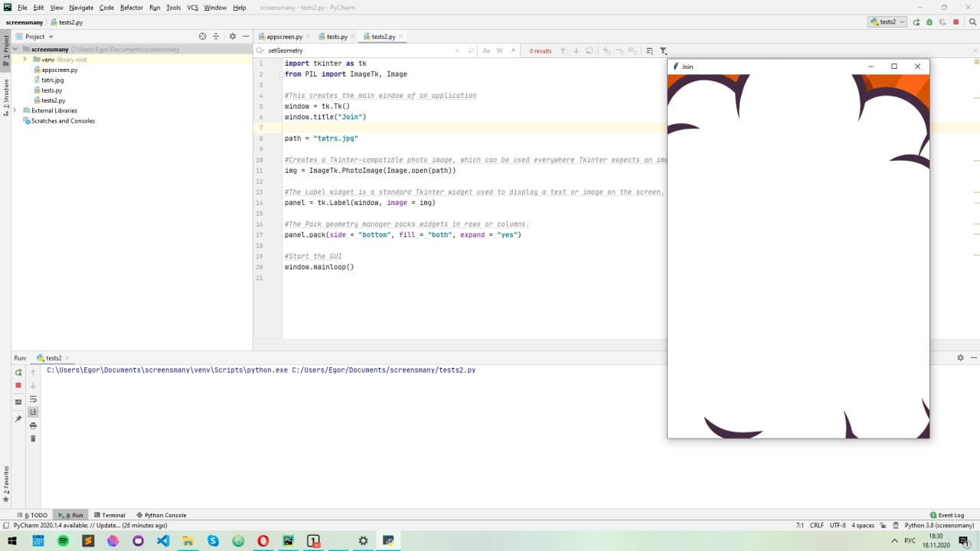Collapse the screensmany root folder
Screen dimensions: 980x551
15,49
